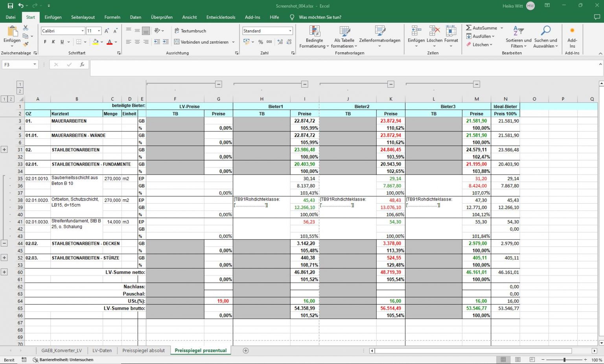Click the Add-Ins ribbon icon
Screen dimensions: 604x364
(572, 37)
